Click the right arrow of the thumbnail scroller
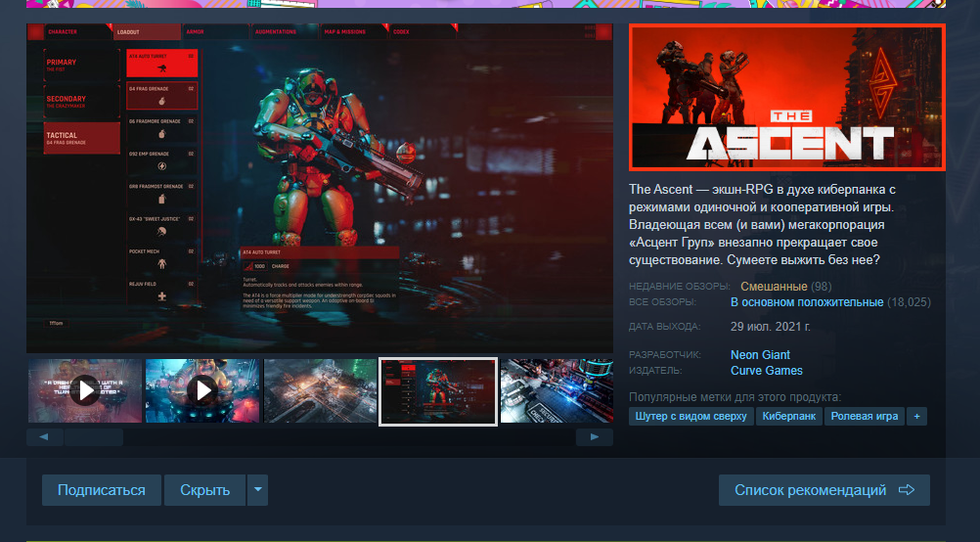The width and height of the screenshot is (980, 542). coord(595,437)
